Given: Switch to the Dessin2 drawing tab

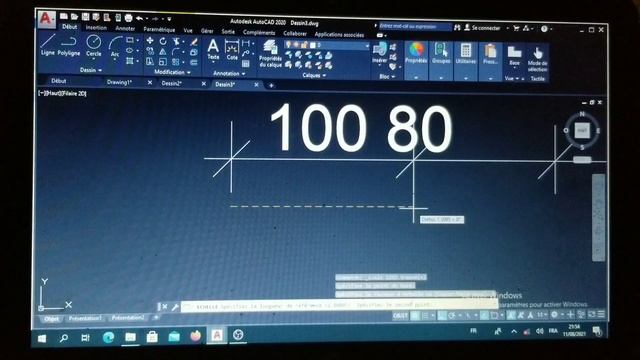Looking at the screenshot, I should point(171,83).
